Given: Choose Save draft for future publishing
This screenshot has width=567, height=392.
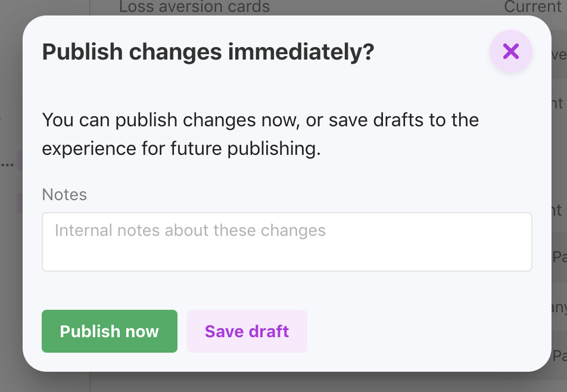Looking at the screenshot, I should 247,331.
